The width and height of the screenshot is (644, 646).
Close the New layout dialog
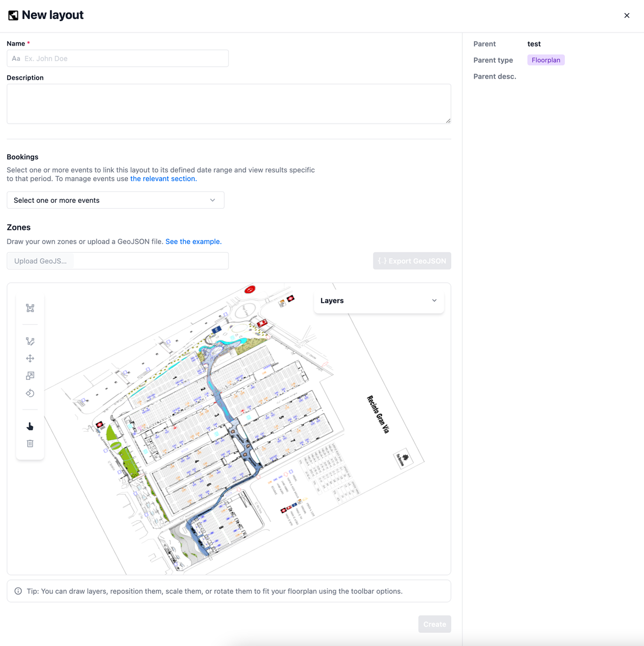pyautogui.click(x=627, y=16)
